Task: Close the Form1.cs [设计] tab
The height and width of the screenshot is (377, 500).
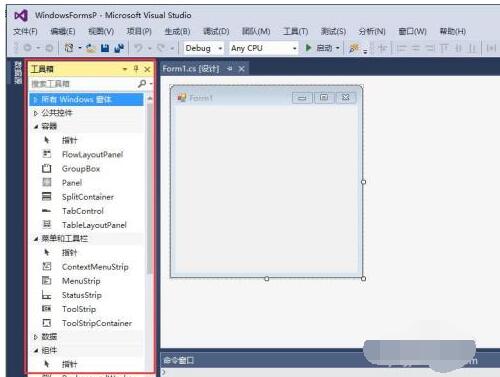Action: 242,69
